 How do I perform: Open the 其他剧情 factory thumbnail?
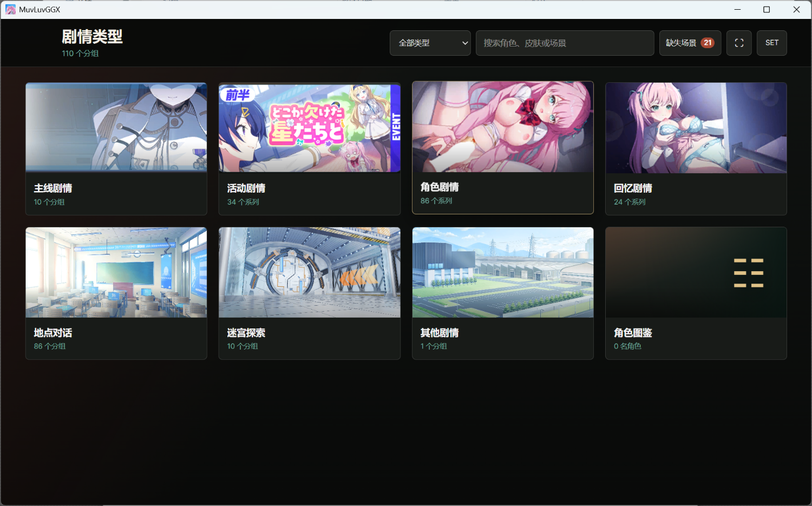(503, 272)
